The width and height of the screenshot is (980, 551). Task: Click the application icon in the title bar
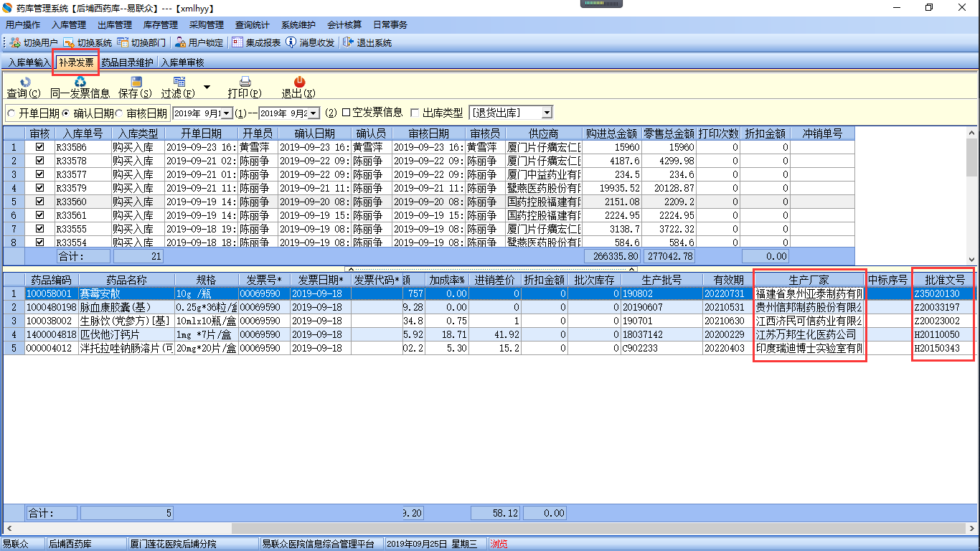tap(8, 7)
